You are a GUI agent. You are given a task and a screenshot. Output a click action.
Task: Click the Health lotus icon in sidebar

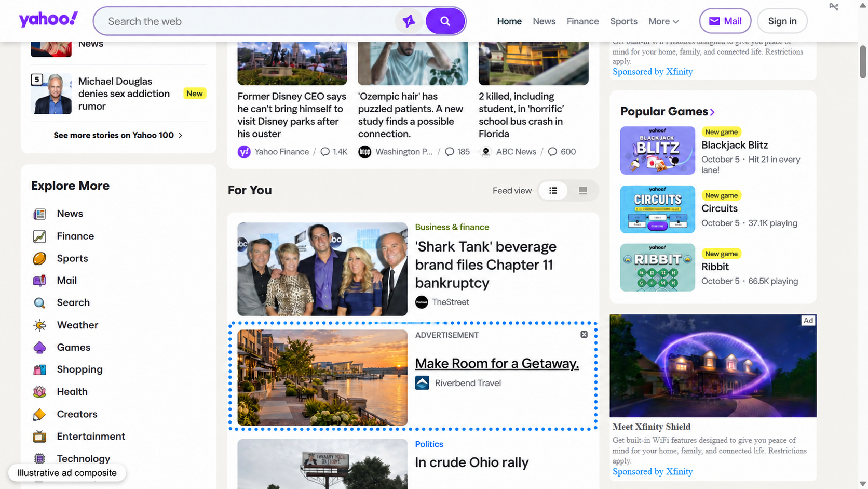pyautogui.click(x=39, y=392)
